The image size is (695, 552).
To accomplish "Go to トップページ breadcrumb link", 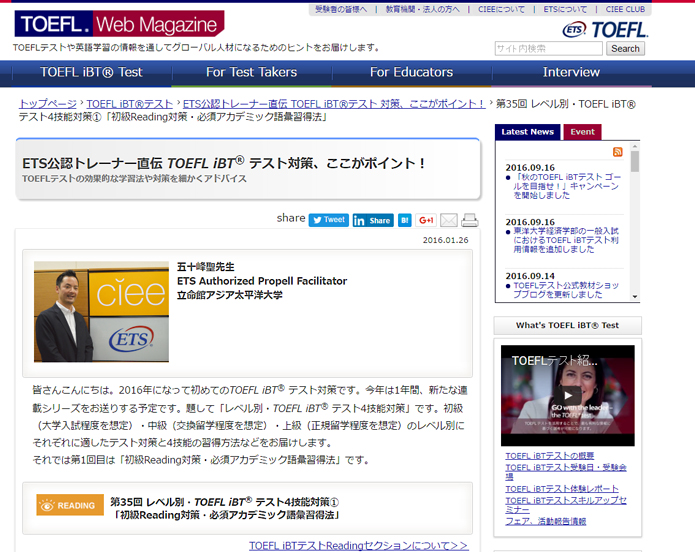I will click(47, 104).
